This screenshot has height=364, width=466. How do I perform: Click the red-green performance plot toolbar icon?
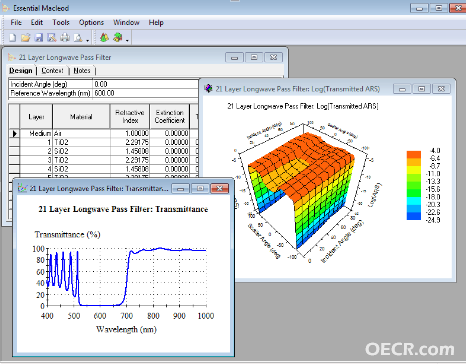click(104, 37)
